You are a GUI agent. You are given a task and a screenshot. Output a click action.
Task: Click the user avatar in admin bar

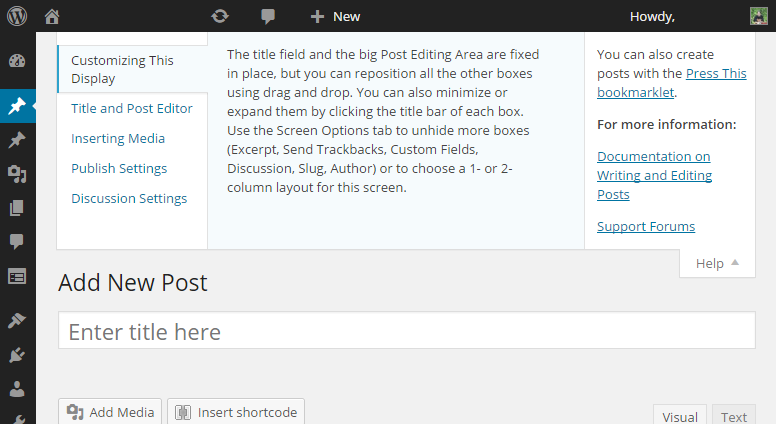click(759, 16)
